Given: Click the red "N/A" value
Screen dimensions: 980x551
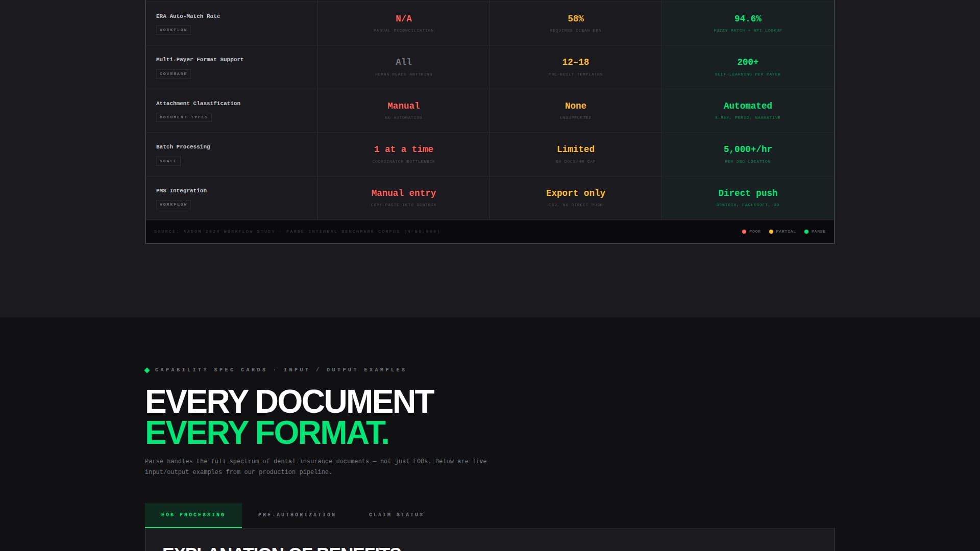Looking at the screenshot, I should pyautogui.click(x=404, y=19).
